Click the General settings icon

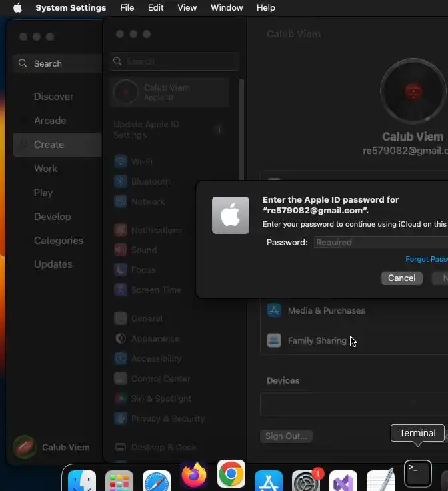121,318
